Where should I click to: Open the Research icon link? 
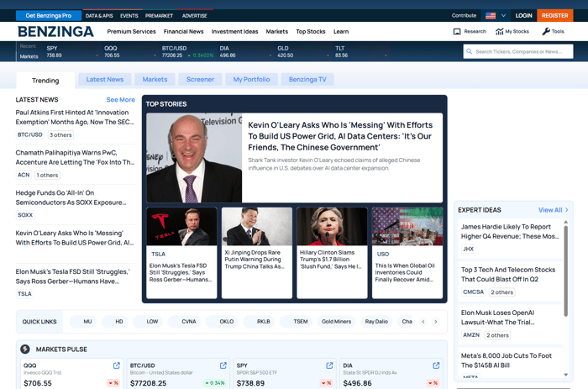[x=457, y=32]
